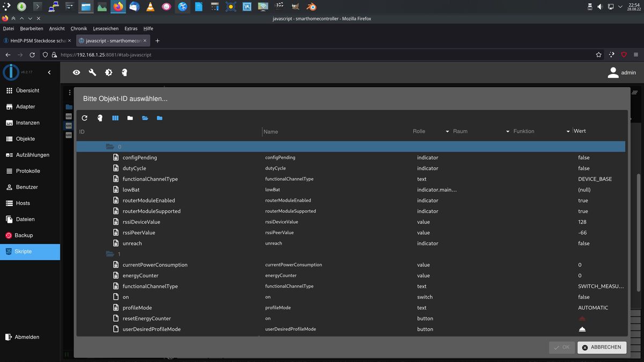Open the Lesezeichen menu
The height and width of the screenshot is (362, 644).
pyautogui.click(x=105, y=28)
